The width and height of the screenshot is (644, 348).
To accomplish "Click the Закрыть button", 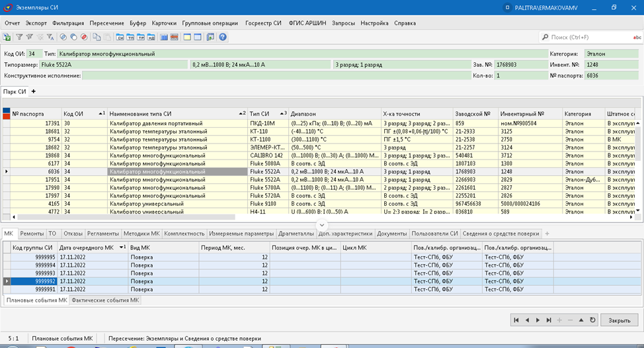I will pyautogui.click(x=620, y=320).
